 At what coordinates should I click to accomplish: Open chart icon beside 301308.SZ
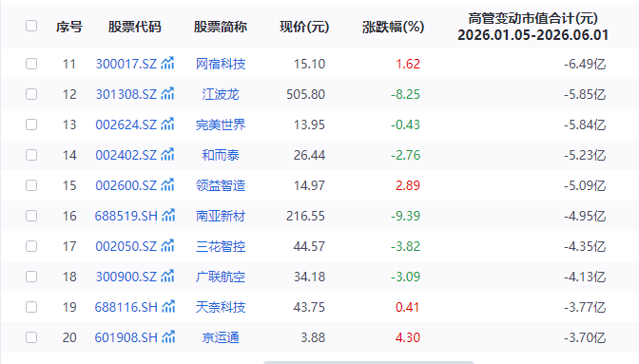(x=167, y=94)
